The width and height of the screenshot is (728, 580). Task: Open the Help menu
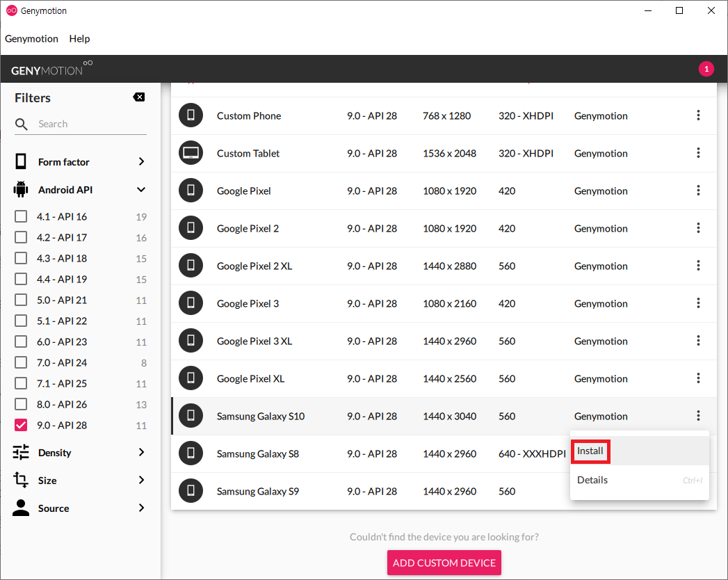(79, 38)
